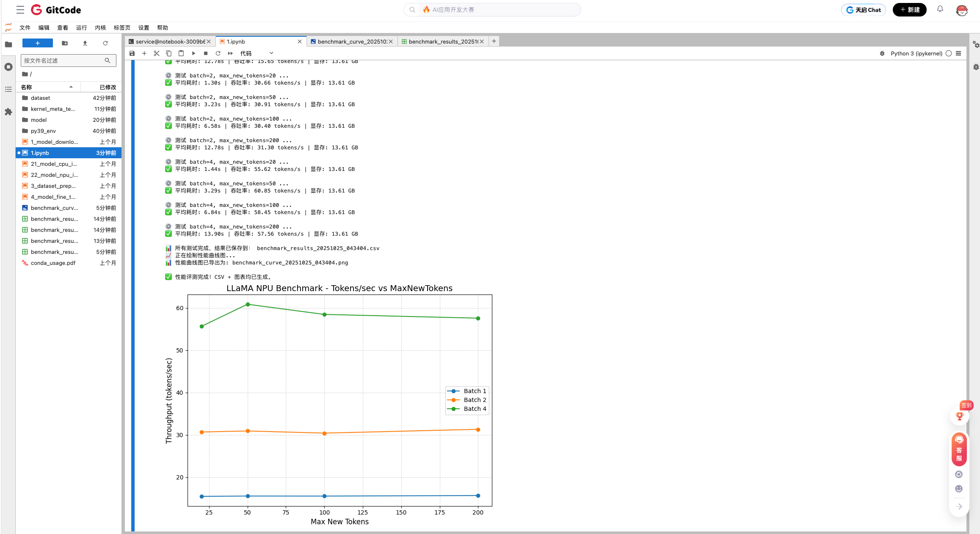Cut the selected cell with the scissors icon
This screenshot has width=980, height=534.
(157, 53)
